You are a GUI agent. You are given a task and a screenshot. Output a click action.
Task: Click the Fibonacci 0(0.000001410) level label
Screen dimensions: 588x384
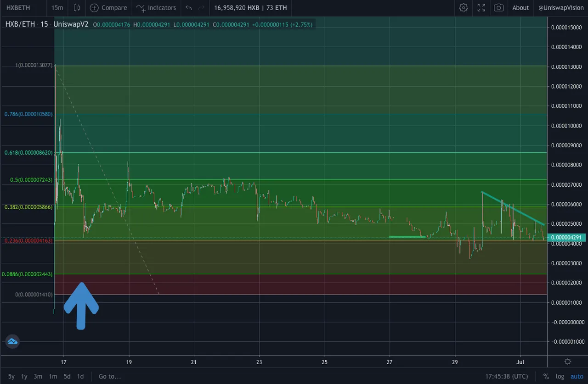tap(34, 294)
